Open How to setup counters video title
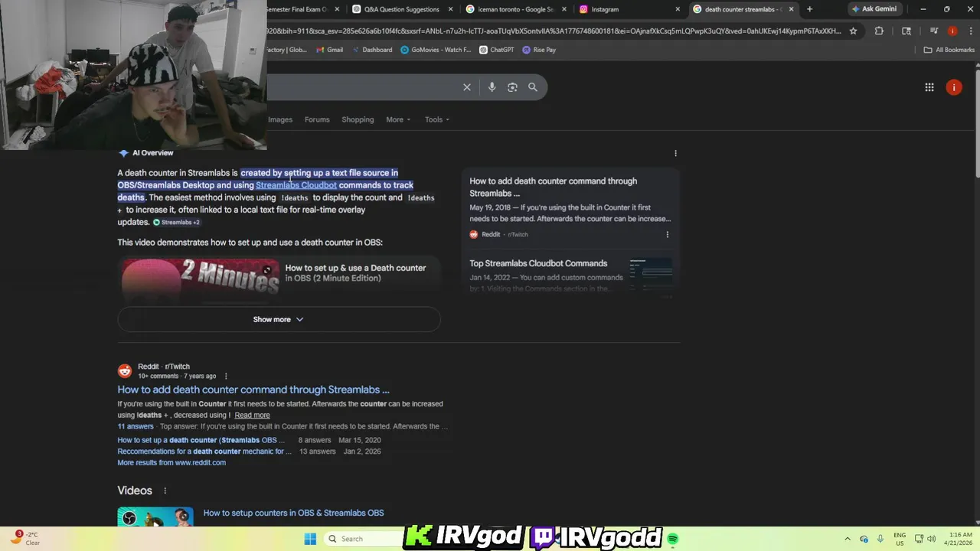980x551 pixels. tap(293, 514)
